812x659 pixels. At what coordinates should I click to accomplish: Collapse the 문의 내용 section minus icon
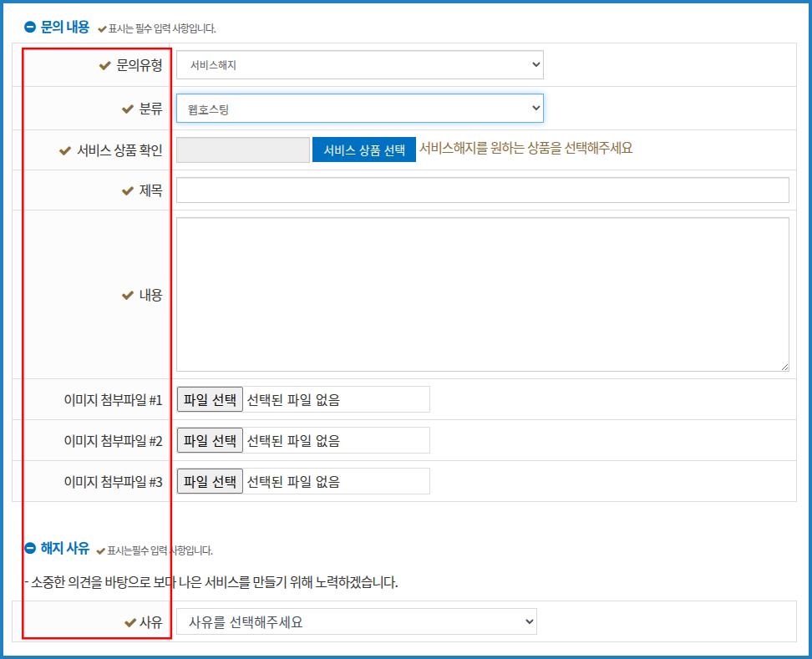[x=30, y=28]
